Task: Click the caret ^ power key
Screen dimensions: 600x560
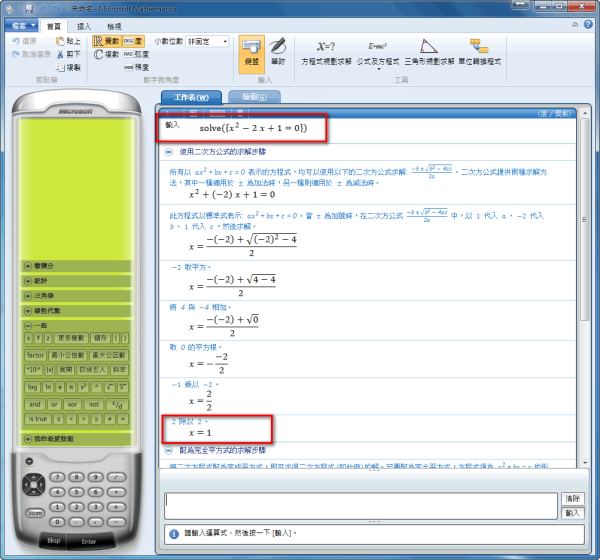Action: (x=96, y=387)
